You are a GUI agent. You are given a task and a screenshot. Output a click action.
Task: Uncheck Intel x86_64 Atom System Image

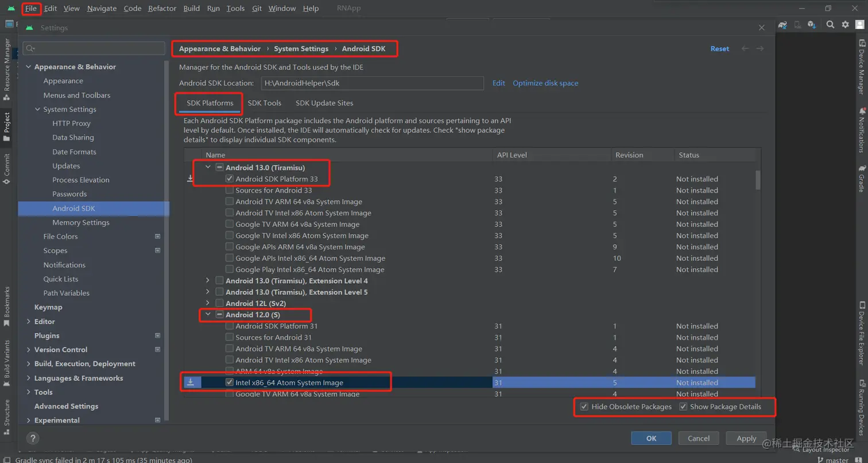230,383
